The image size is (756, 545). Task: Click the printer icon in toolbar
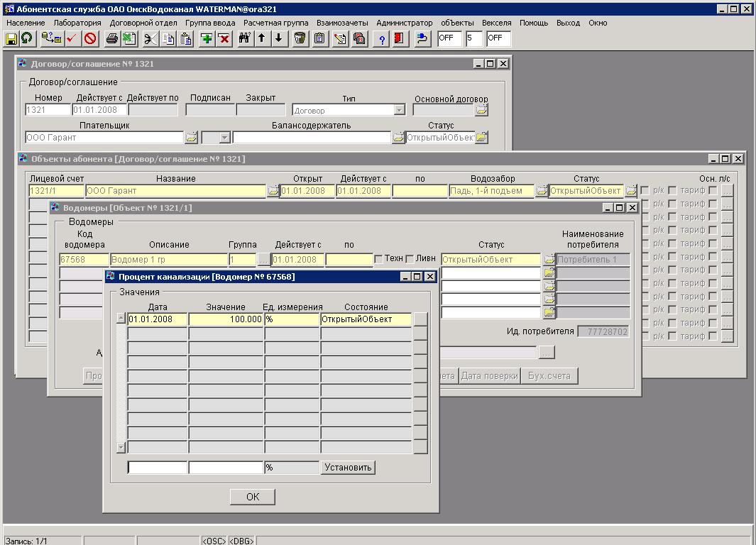coord(111,38)
